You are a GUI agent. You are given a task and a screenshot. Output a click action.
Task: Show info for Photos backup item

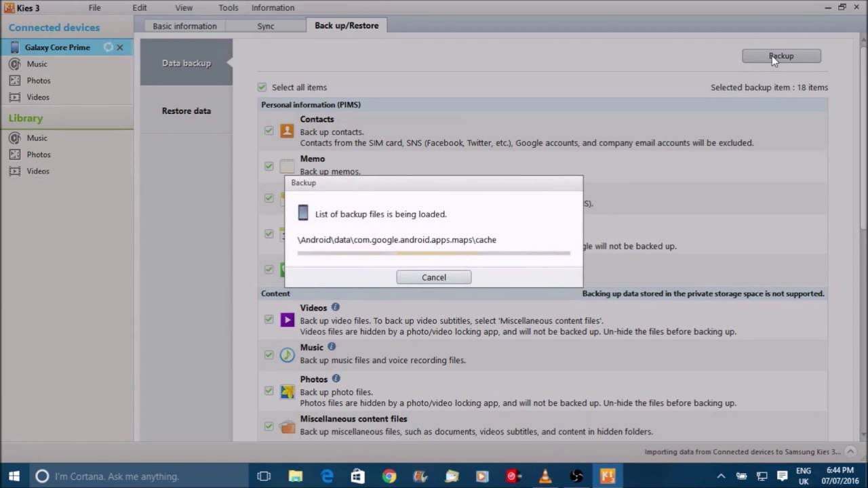pos(336,378)
